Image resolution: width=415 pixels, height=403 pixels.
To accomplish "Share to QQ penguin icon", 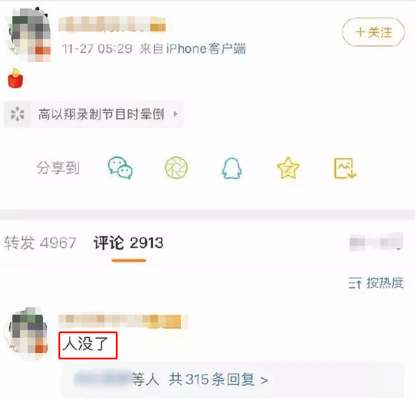I will point(232,168).
